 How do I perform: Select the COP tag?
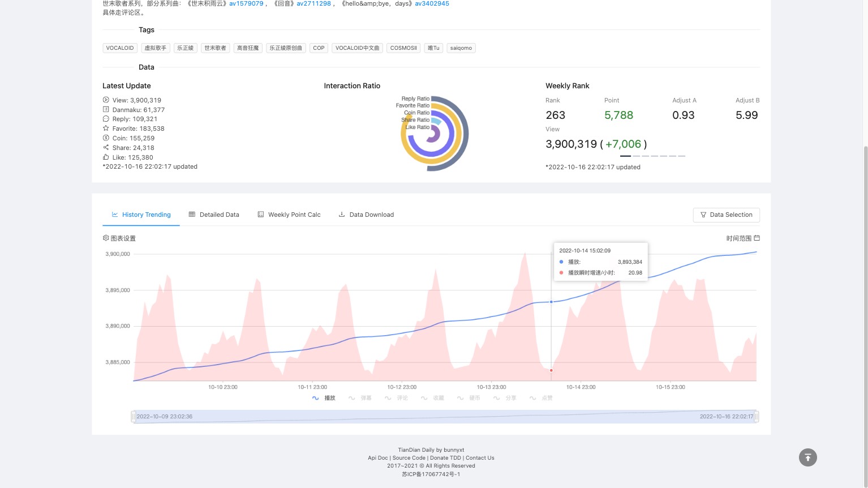319,48
